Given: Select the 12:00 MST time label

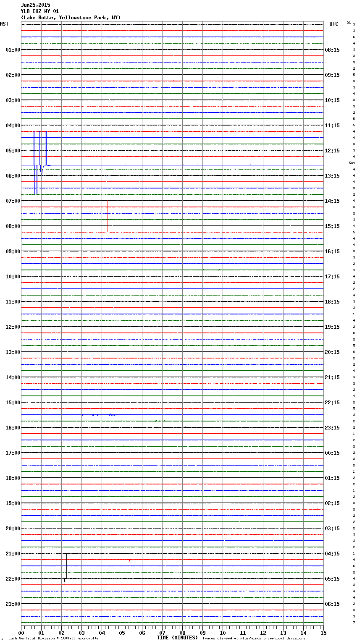Looking at the screenshot, I should [x=13, y=327].
